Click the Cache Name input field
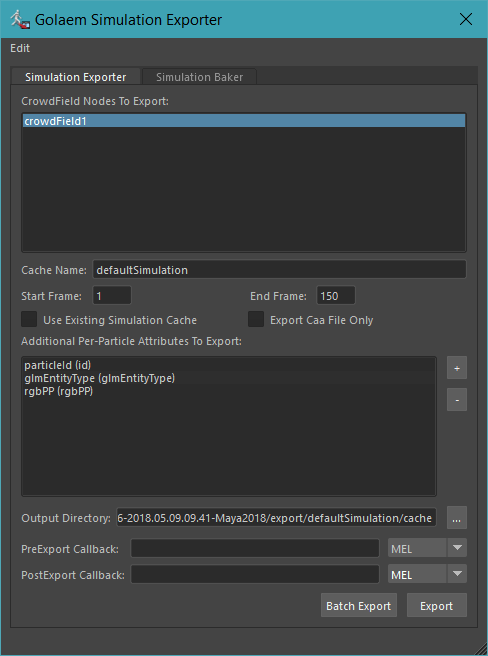 [279, 270]
